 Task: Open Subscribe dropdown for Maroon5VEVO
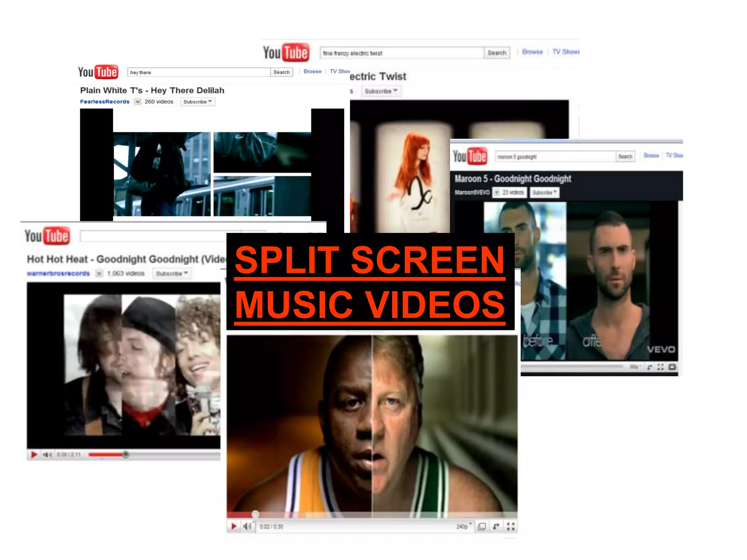(544, 192)
